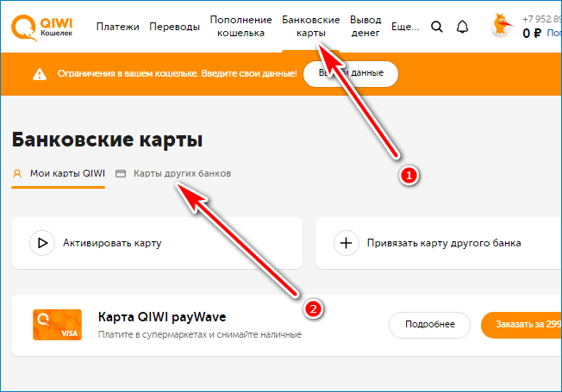Click Привязать карту другого банка text
562x392 pixels.
pos(444,243)
